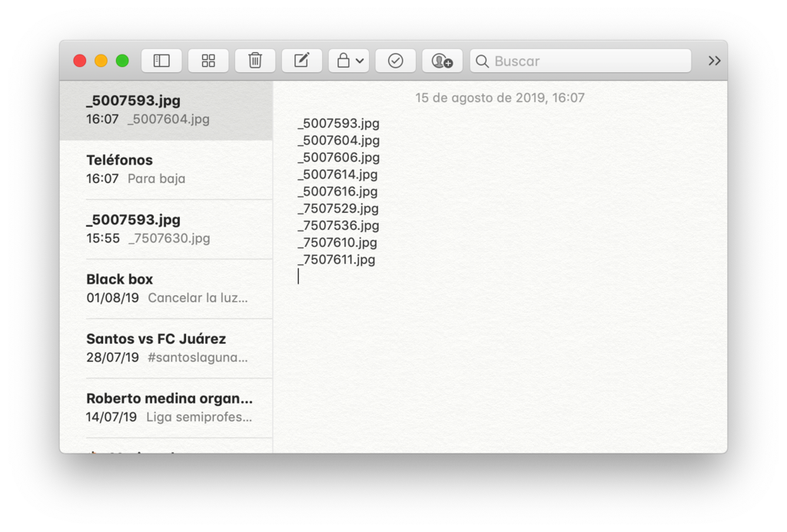Minimize the window with yellow button
The width and height of the screenshot is (787, 532).
click(101, 61)
